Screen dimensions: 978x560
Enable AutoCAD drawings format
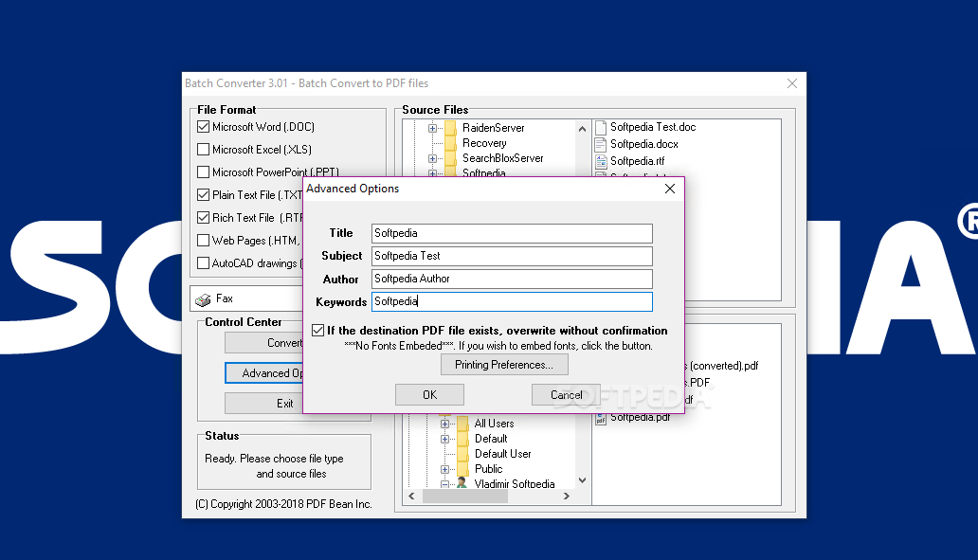tap(203, 263)
